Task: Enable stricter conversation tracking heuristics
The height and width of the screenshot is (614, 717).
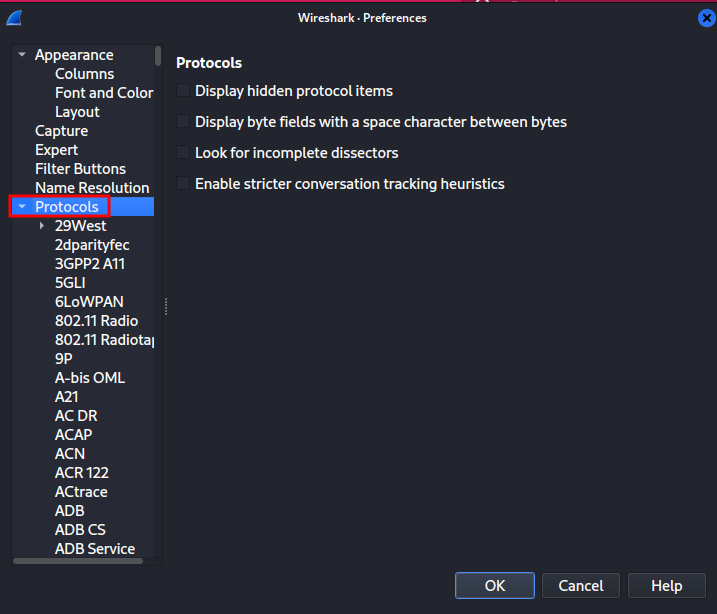Action: point(183,183)
